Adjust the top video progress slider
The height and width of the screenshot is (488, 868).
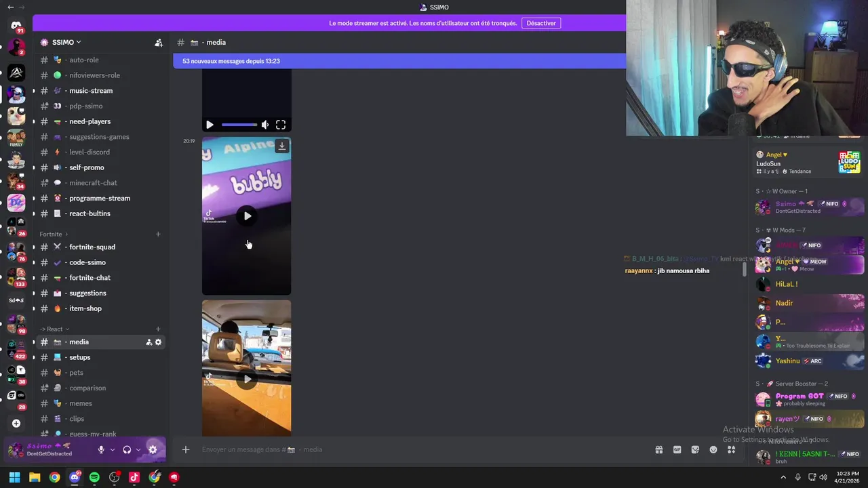[x=239, y=125]
